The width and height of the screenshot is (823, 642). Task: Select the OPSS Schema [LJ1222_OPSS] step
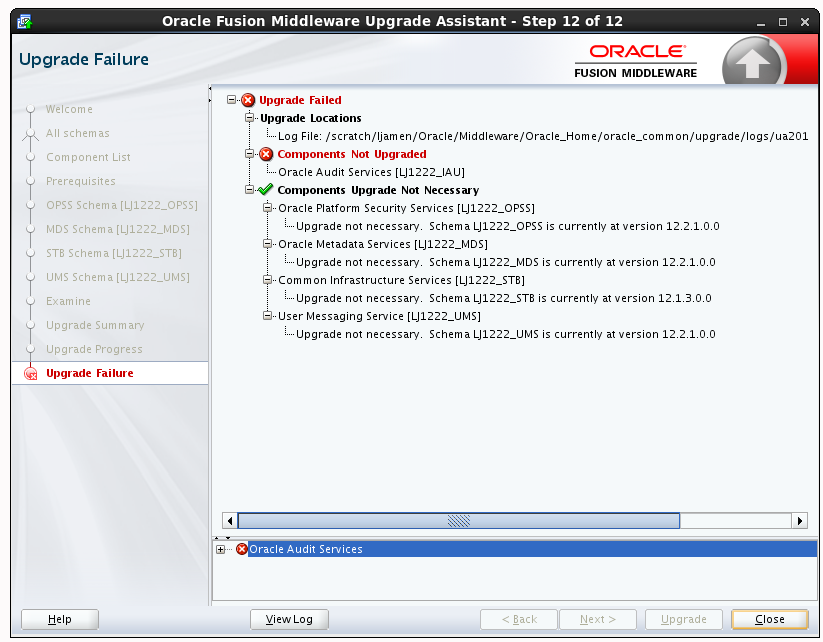click(x=122, y=205)
